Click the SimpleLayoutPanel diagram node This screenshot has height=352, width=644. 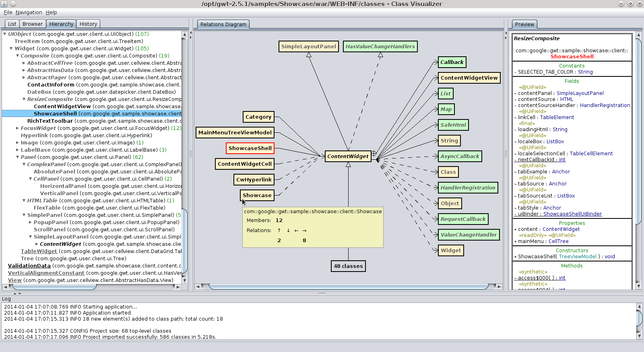[308, 47]
